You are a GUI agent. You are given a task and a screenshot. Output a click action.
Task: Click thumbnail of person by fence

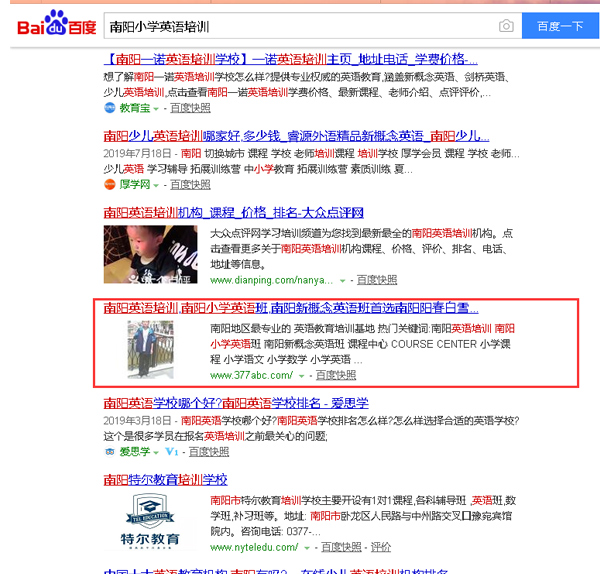click(150, 349)
